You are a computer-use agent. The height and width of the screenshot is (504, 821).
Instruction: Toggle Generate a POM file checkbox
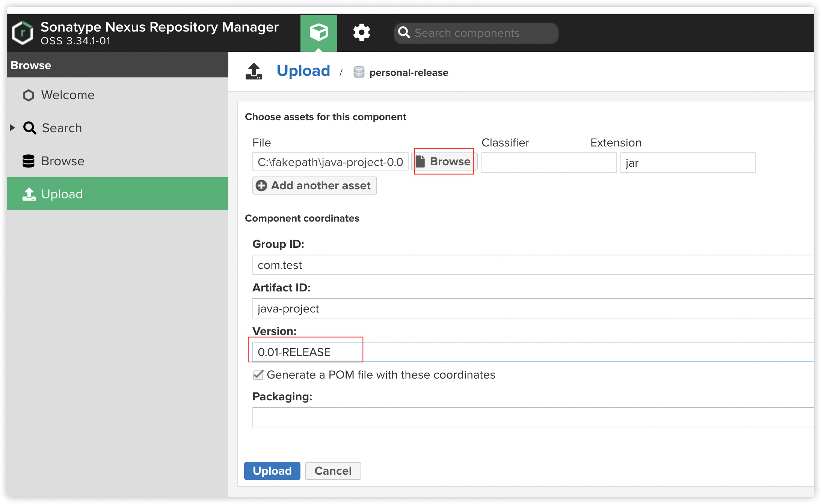(x=258, y=375)
